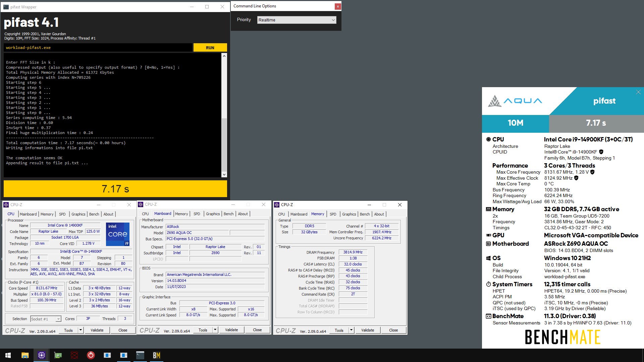Viewport: 644px width, 362px height.
Task: Click workload-pifast.exe command field
Action: click(x=98, y=48)
